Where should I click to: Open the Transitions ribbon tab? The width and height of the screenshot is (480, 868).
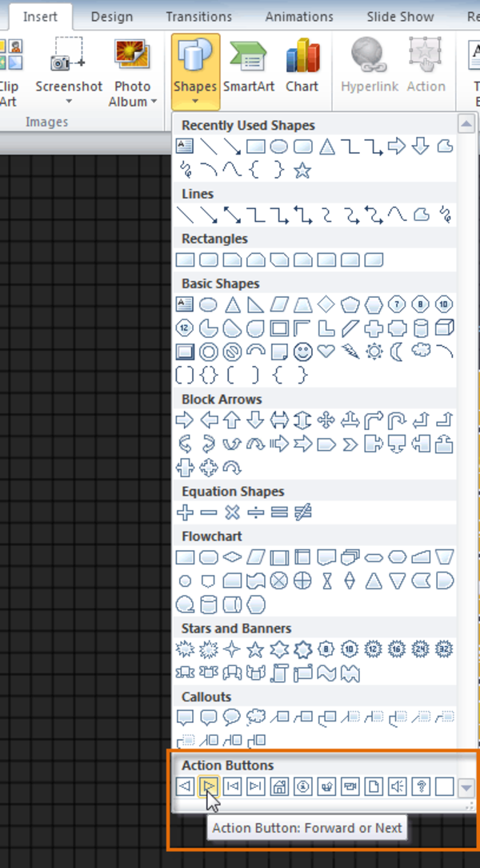[x=198, y=16]
